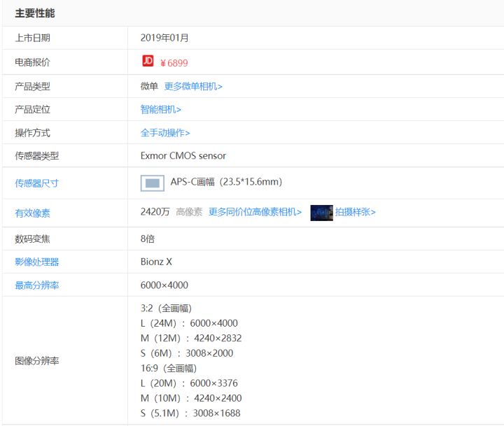The width and height of the screenshot is (504, 426).
Task: Click the JD store logo icon
Action: point(148,61)
